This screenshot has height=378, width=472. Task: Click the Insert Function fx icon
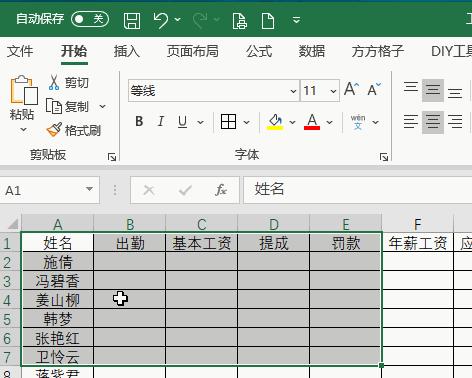(221, 190)
